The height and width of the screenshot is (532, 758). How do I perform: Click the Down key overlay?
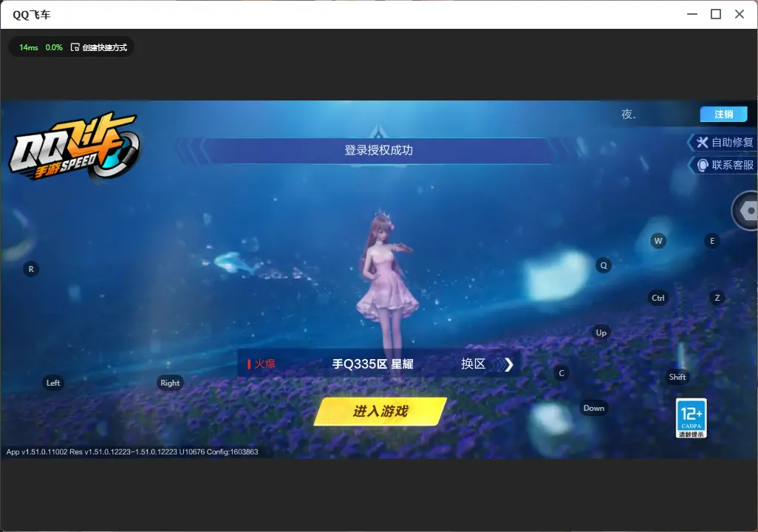tap(594, 408)
